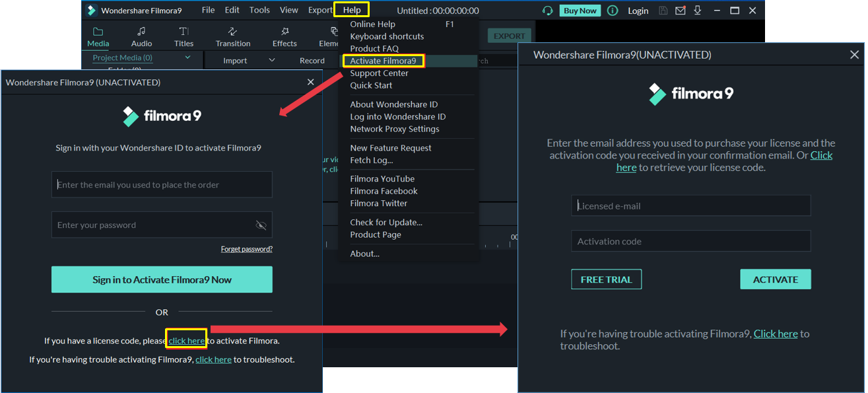Click the EXPORT button
Viewport: 868px width, 393px height.
pyautogui.click(x=509, y=36)
